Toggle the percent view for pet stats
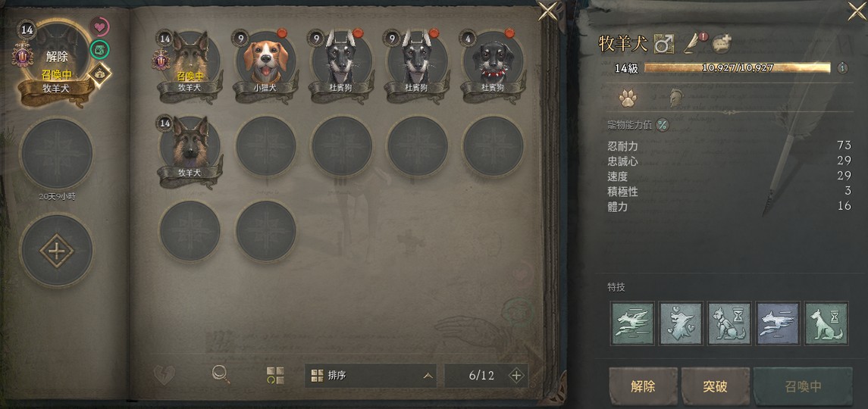This screenshot has width=868, height=409. tap(662, 125)
